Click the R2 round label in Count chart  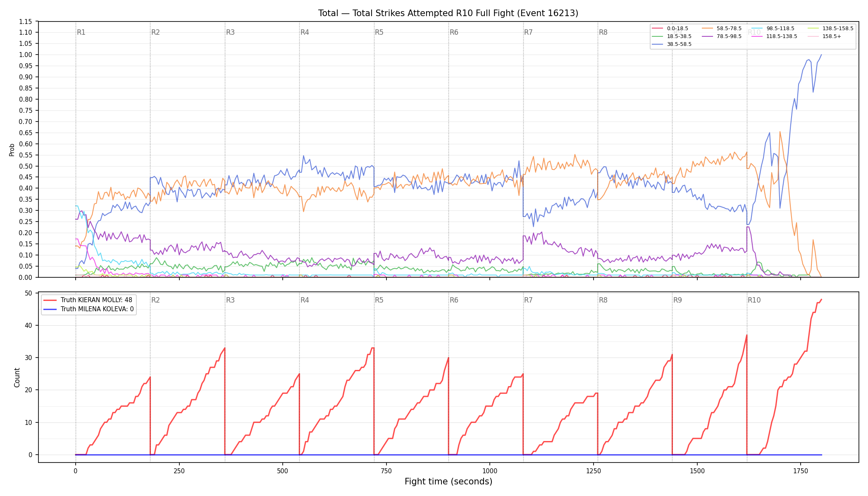pyautogui.click(x=155, y=300)
